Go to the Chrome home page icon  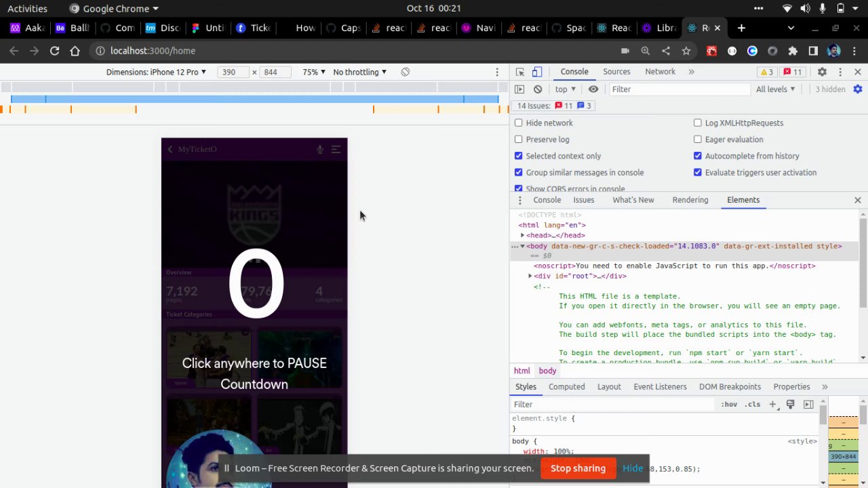(x=75, y=51)
